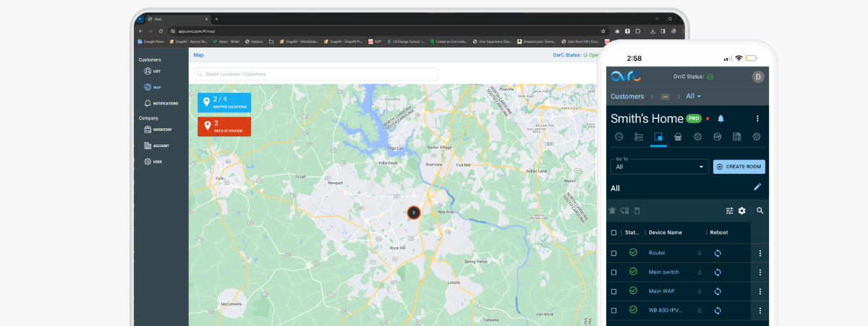The height and width of the screenshot is (326, 868).
Task: Open the Account page in the sidebar
Action: [156, 146]
